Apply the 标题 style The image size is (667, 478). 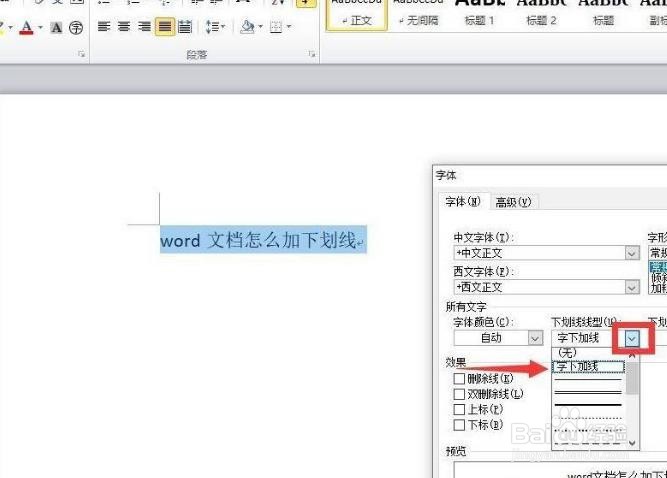(603, 15)
